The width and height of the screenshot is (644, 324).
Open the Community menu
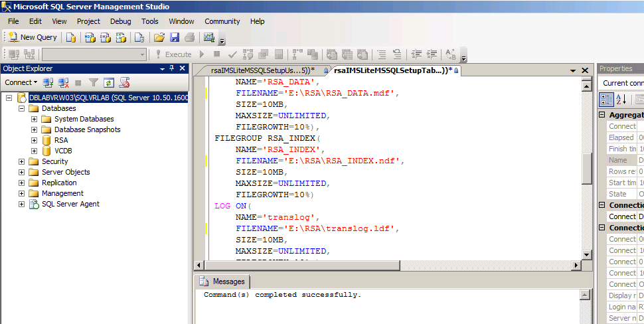coord(222,21)
